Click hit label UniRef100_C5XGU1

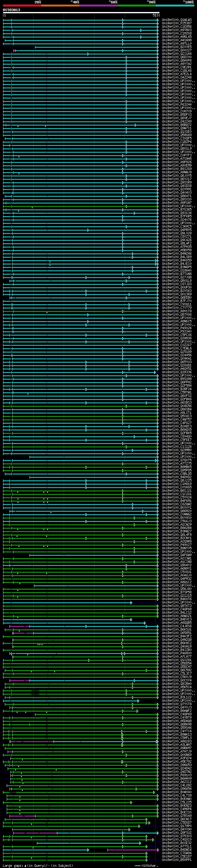[177, 571]
